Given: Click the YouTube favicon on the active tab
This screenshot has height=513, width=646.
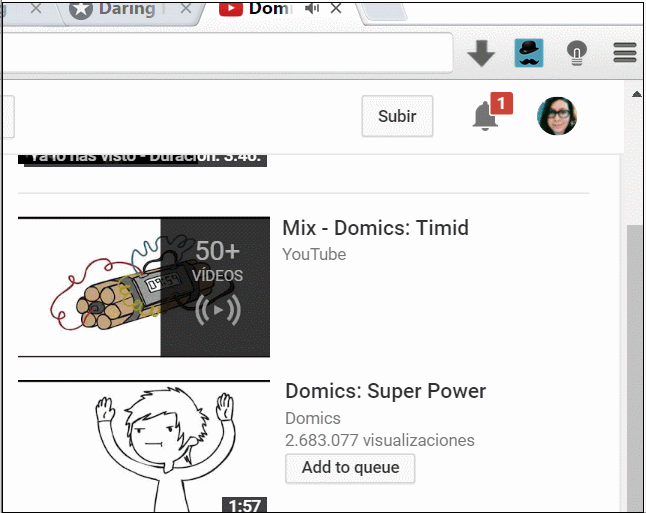Looking at the screenshot, I should click(x=230, y=9).
